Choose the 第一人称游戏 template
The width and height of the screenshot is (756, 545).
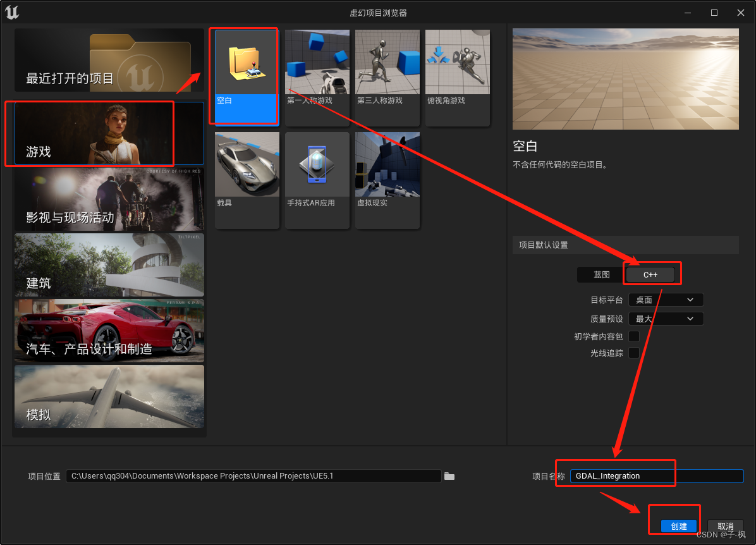point(317,77)
